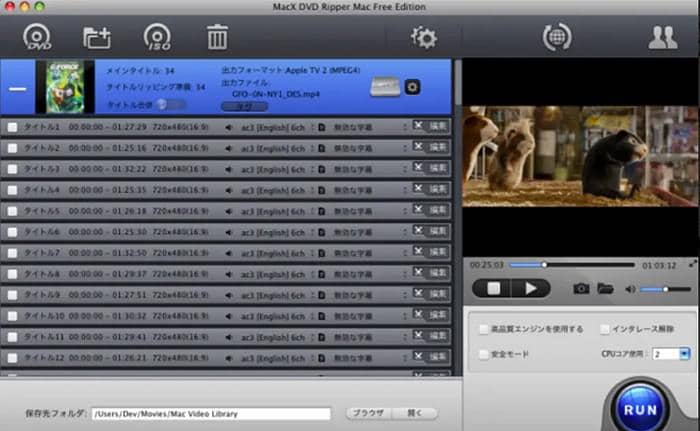Open settings with the toolbar gear icon
This screenshot has height=431, width=700.
pos(424,38)
